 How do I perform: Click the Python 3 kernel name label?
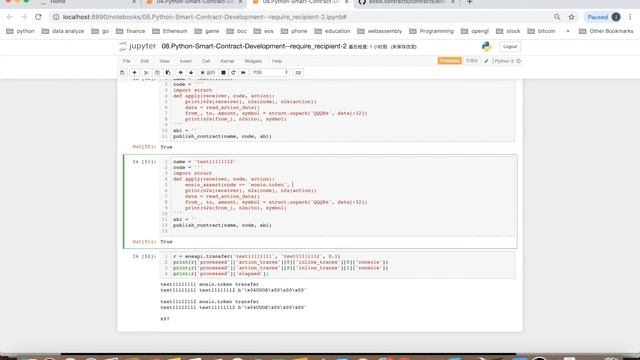coord(504,61)
